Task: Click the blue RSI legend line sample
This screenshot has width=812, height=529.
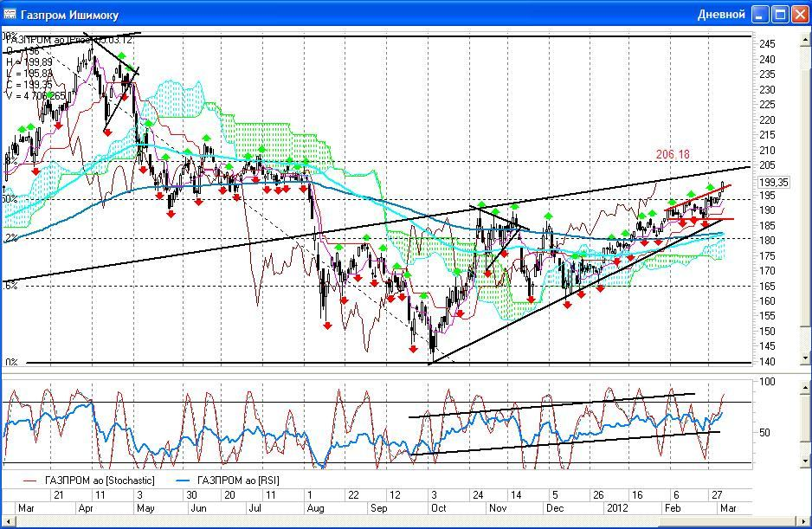Action: point(183,481)
